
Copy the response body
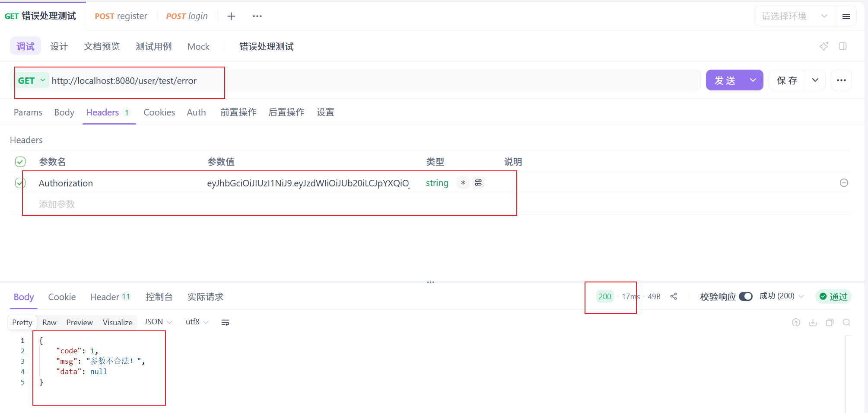pos(830,323)
